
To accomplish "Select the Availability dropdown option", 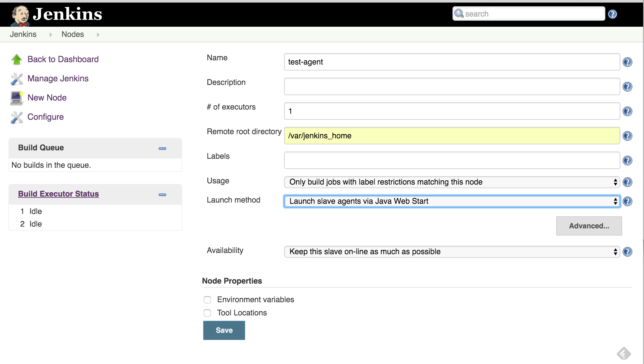I will pyautogui.click(x=451, y=251).
